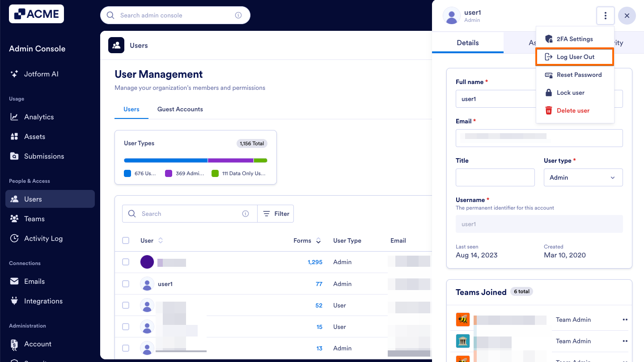Choose Log User Out from the menu
The height and width of the screenshot is (362, 644).
pos(576,56)
